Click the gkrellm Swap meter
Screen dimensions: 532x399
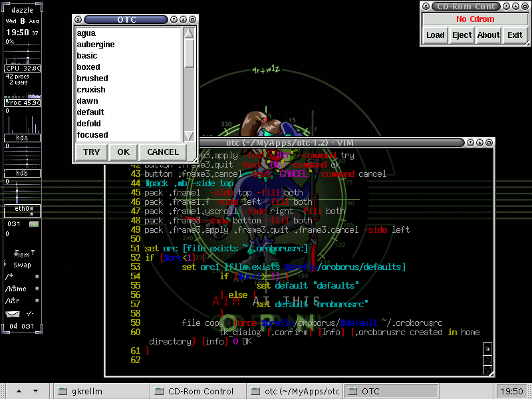(x=23, y=265)
